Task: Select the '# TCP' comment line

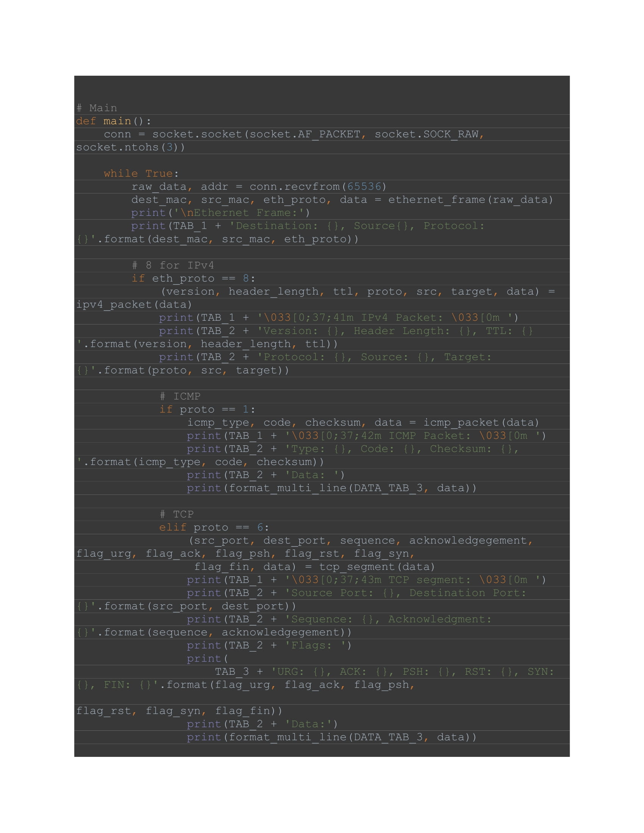Action: [x=177, y=514]
